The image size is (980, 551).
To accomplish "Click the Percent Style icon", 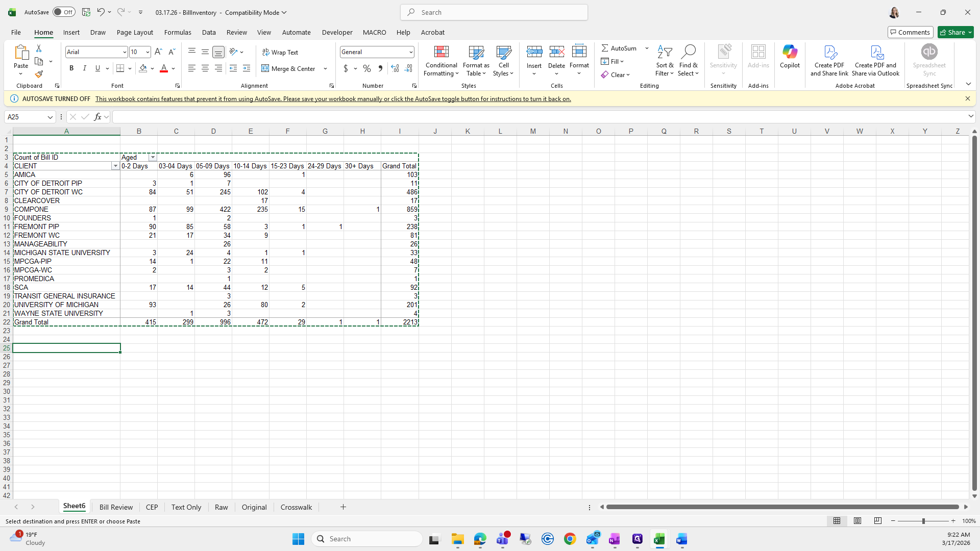I will coord(366,68).
